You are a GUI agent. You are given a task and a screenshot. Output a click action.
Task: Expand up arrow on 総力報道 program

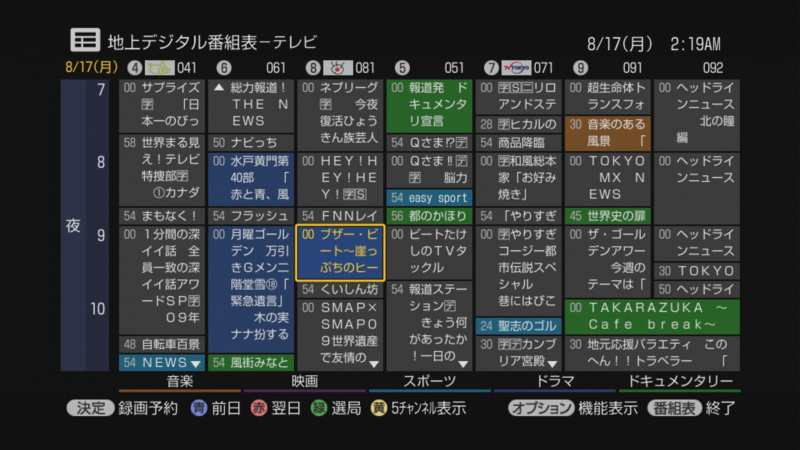(x=219, y=88)
